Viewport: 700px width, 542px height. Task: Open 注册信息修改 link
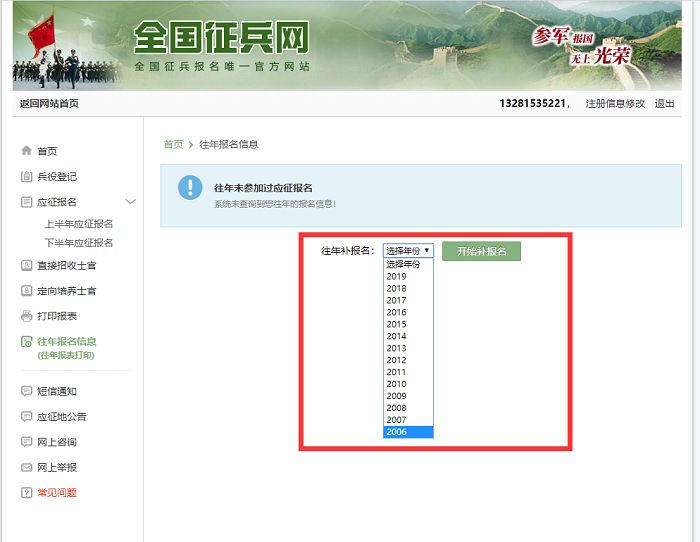click(615, 104)
